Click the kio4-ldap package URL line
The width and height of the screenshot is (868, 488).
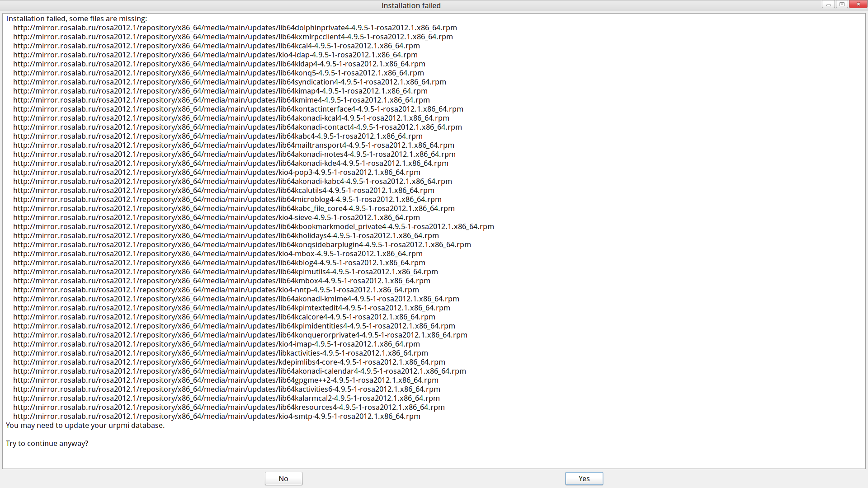[x=215, y=55]
